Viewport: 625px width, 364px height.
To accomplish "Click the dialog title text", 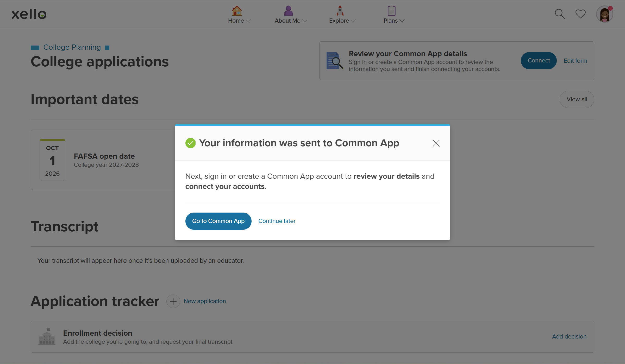I will (x=299, y=143).
